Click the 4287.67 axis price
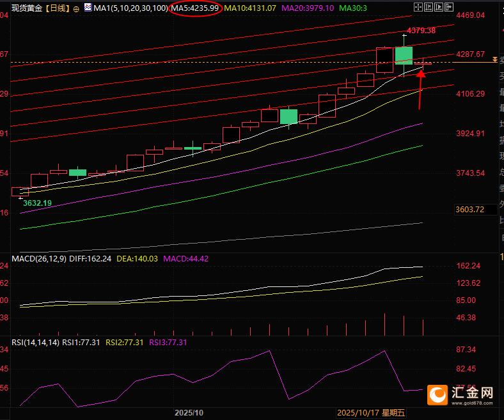504x420 pixels. (470, 54)
